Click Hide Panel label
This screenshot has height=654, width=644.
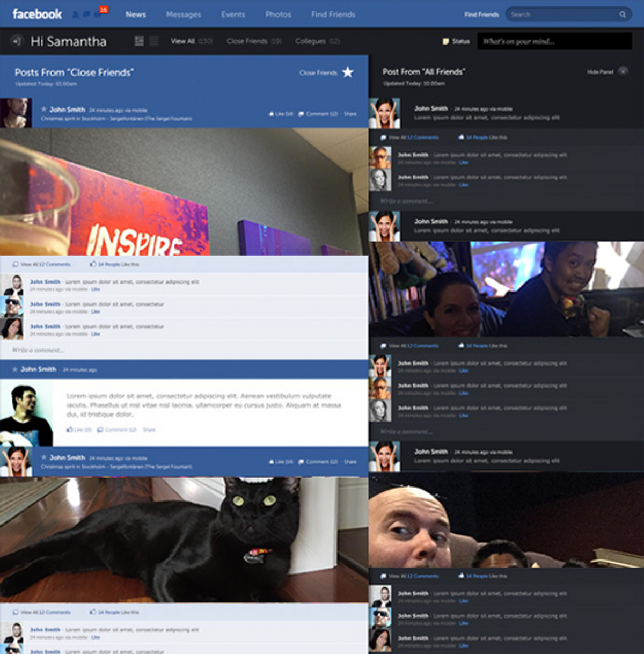coord(600,71)
